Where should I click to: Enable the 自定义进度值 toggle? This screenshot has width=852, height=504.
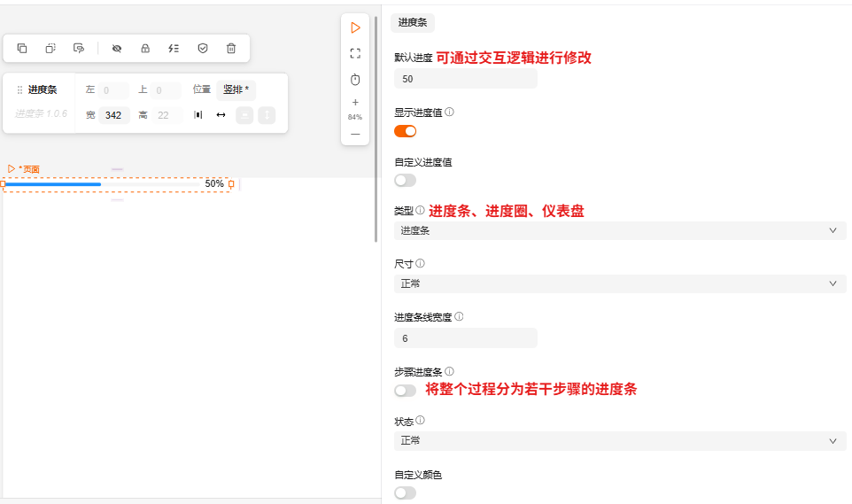pyautogui.click(x=406, y=181)
